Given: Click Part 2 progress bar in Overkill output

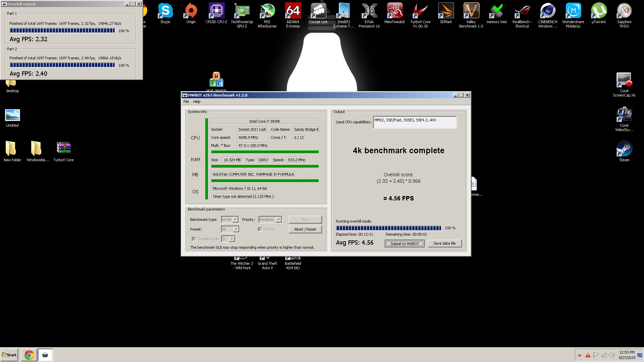Looking at the screenshot, I should pyautogui.click(x=62, y=65).
